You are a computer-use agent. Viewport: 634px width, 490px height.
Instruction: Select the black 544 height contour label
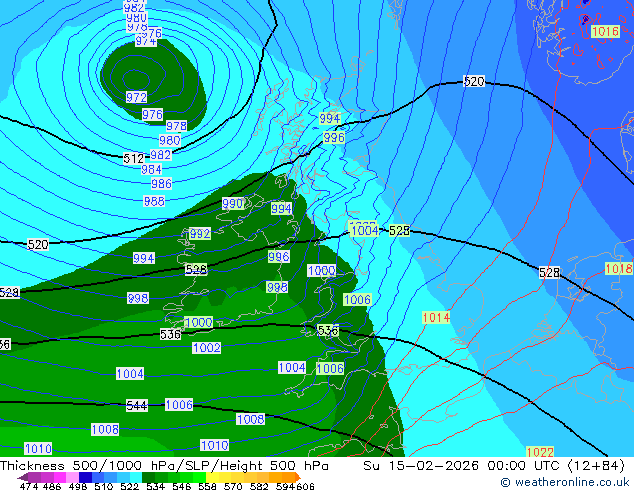coord(137,406)
